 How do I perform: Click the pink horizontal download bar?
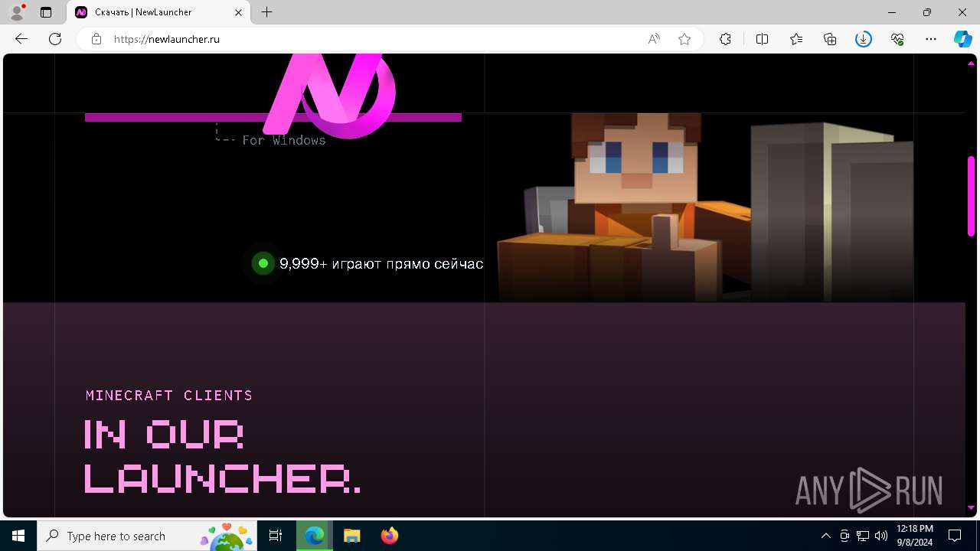click(273, 117)
